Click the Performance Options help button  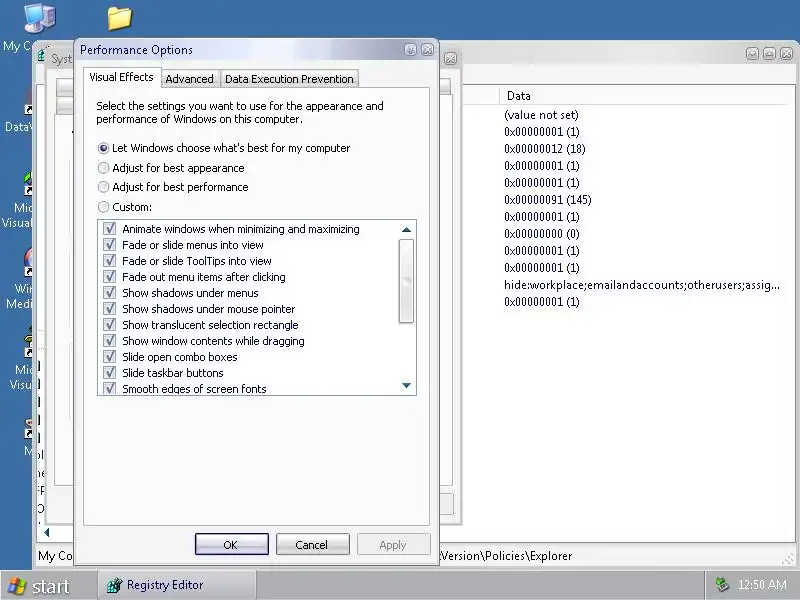[410, 49]
